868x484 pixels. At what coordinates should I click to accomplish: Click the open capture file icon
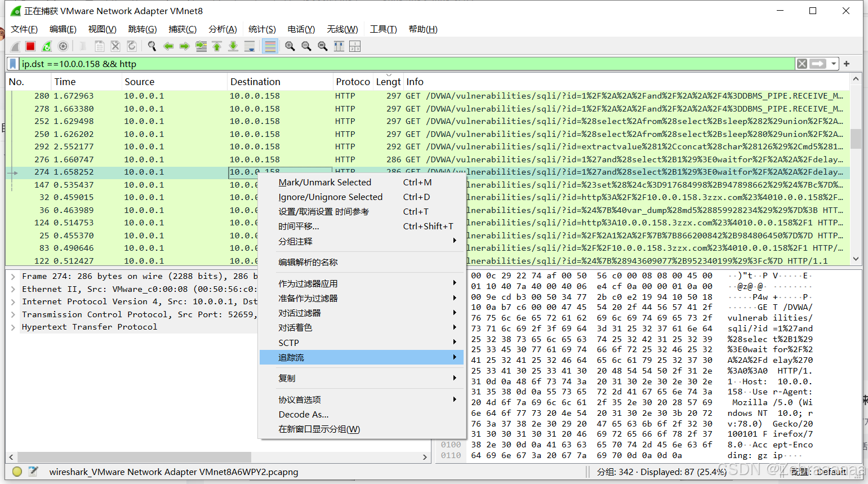[82, 46]
